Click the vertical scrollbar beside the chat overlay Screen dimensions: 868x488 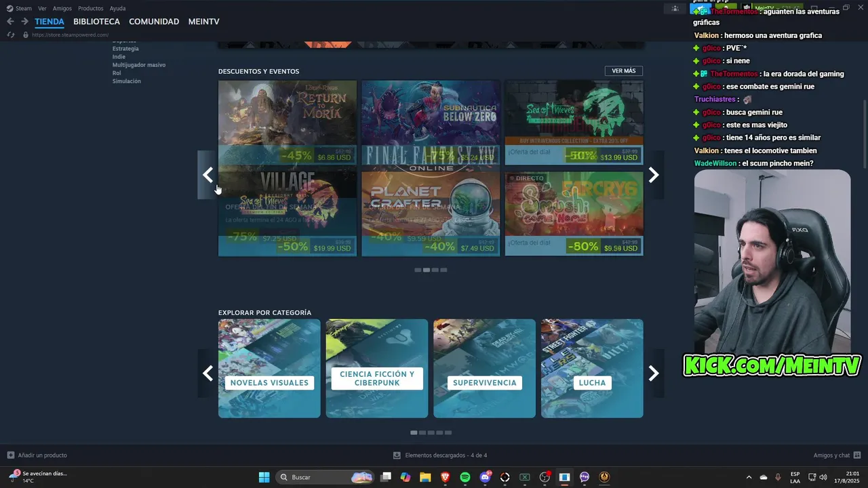[x=864, y=133]
